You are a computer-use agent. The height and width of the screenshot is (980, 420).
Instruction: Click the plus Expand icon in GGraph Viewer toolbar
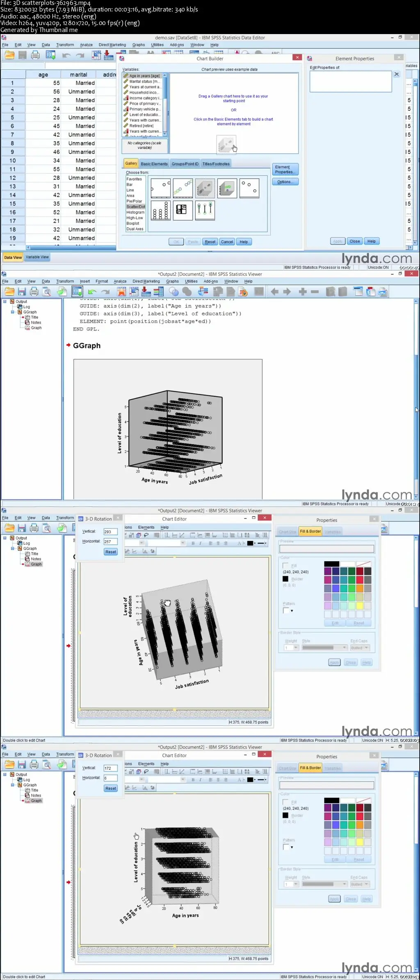pyautogui.click(x=303, y=291)
